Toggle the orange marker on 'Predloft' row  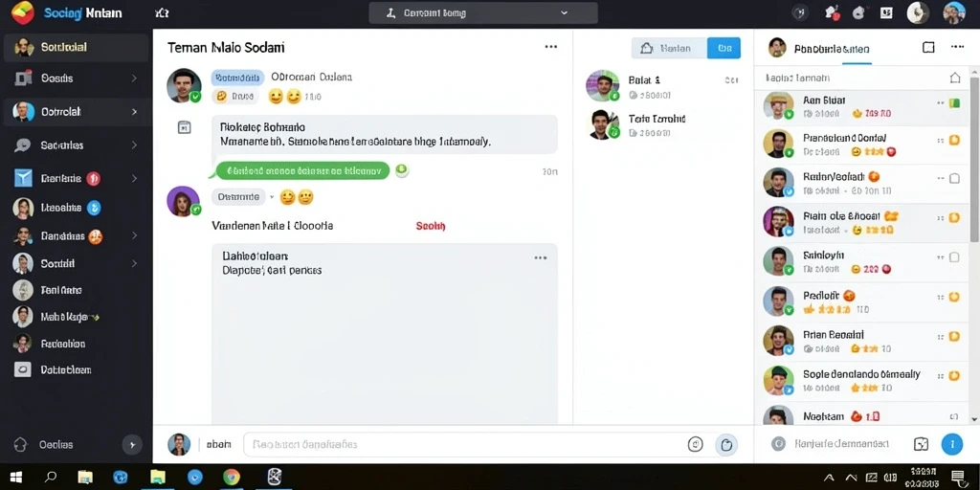954,297
